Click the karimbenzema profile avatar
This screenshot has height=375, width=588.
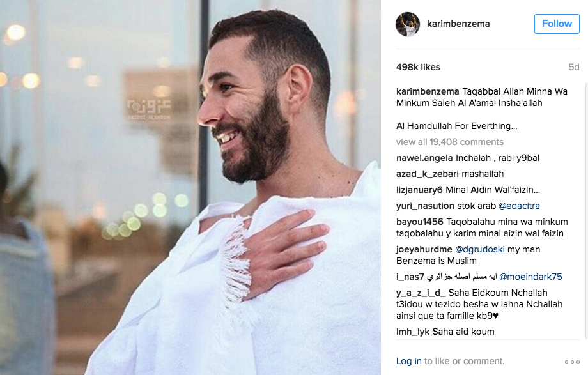click(x=408, y=24)
